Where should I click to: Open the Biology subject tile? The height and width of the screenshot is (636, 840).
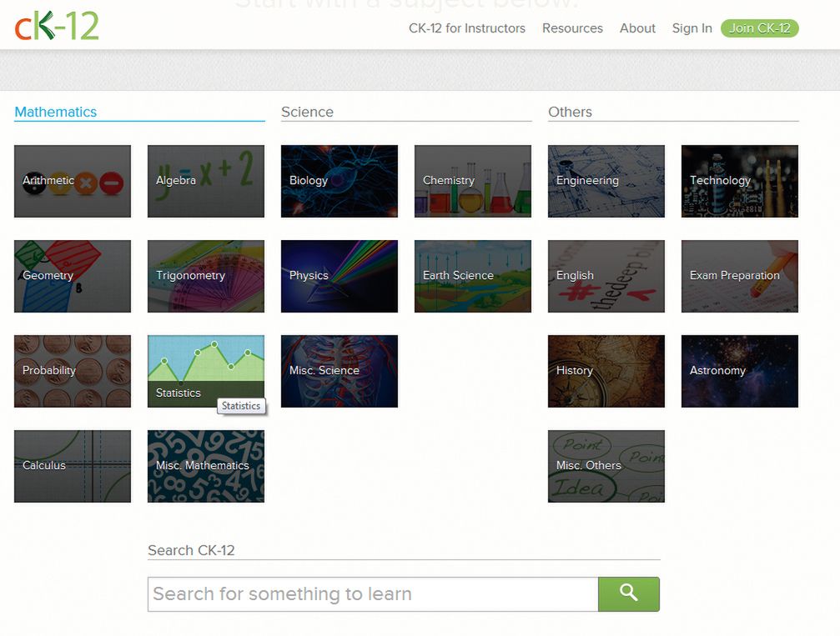click(340, 181)
